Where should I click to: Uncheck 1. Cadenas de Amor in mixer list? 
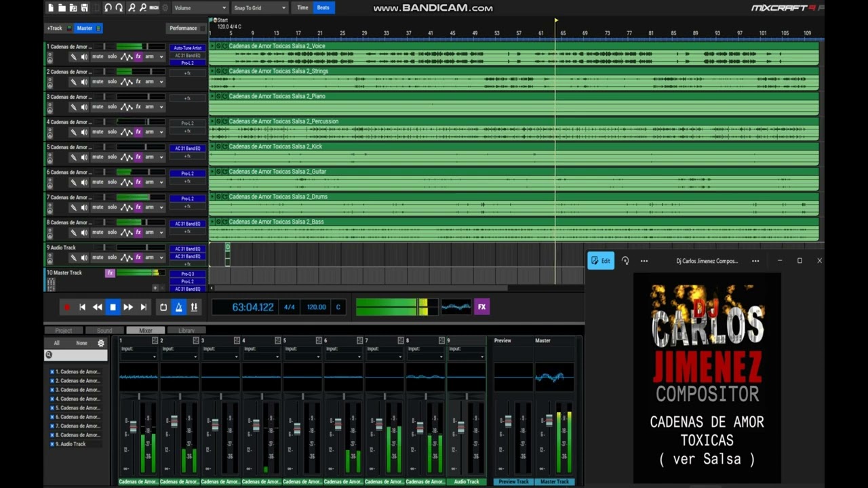52,372
